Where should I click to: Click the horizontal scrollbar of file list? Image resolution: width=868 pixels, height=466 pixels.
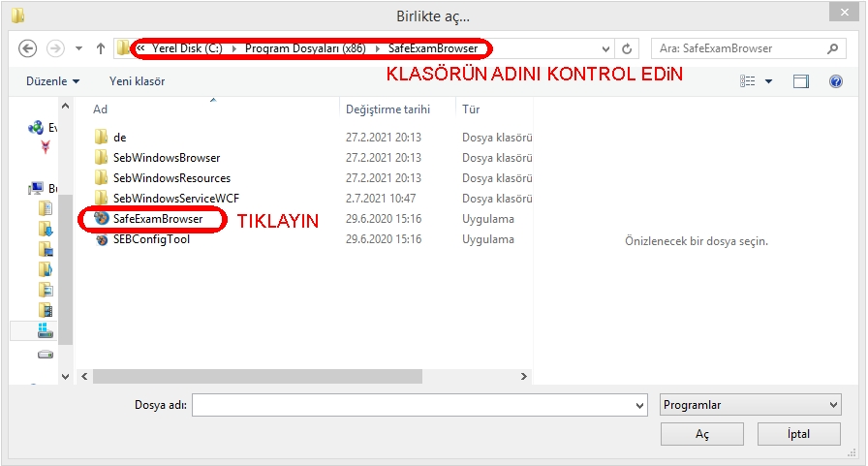click(242, 376)
